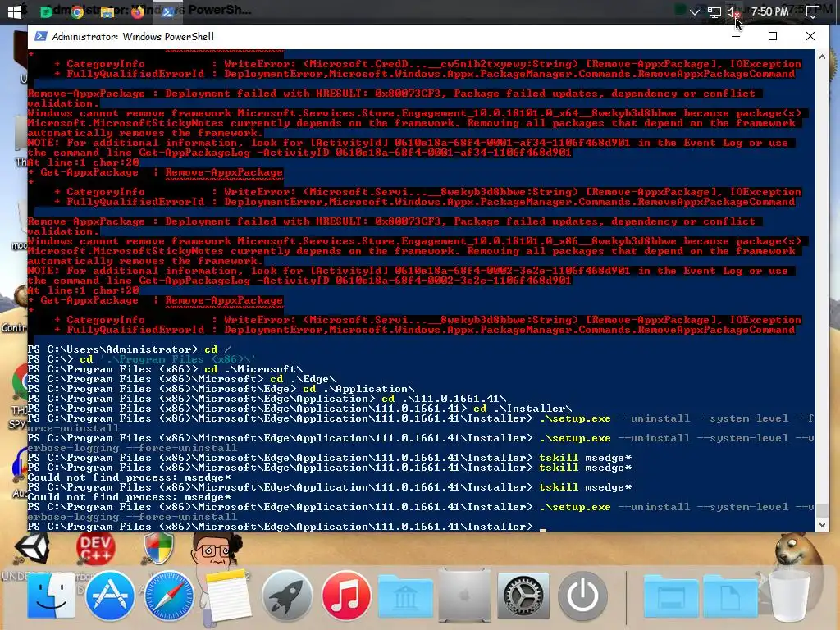This screenshot has height=630, width=840.
Task: Open Finder from the dock
Action: tap(51, 596)
